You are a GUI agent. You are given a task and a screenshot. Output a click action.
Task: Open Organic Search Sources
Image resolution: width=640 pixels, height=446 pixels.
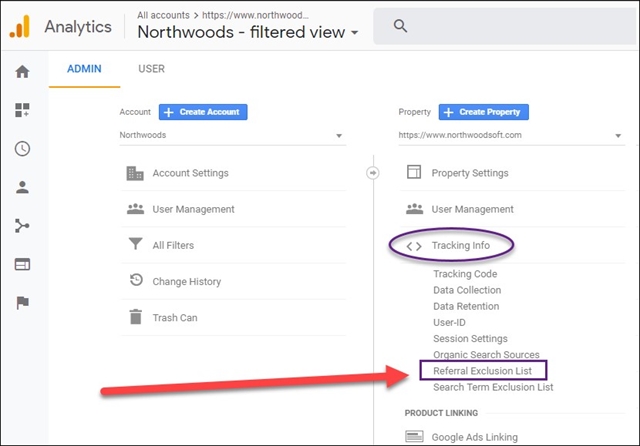(x=486, y=355)
